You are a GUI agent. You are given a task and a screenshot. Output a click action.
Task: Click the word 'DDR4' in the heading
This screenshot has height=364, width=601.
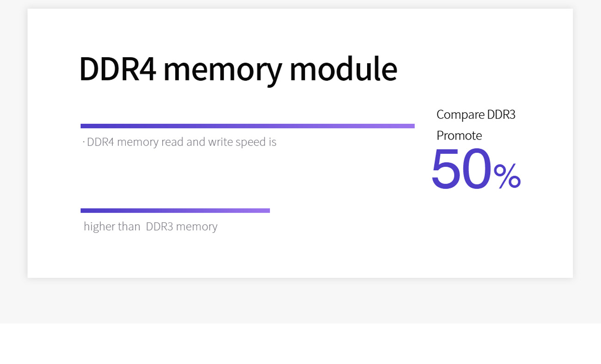coord(117,69)
